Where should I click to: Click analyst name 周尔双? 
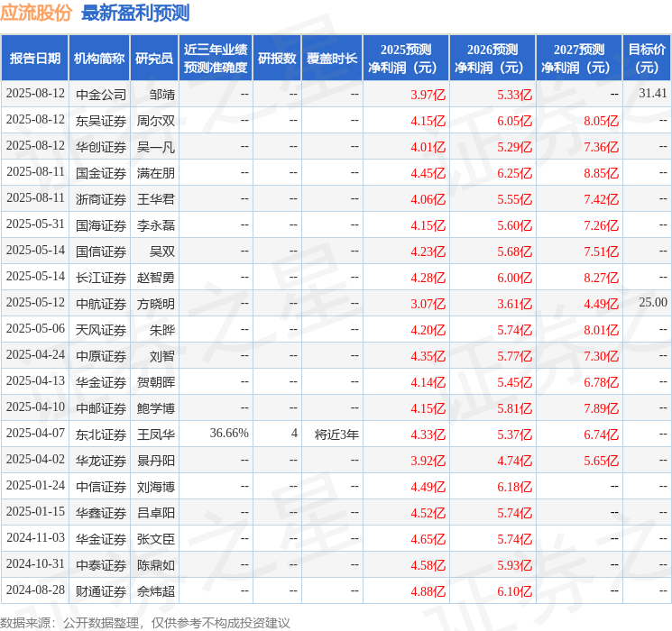point(156,120)
